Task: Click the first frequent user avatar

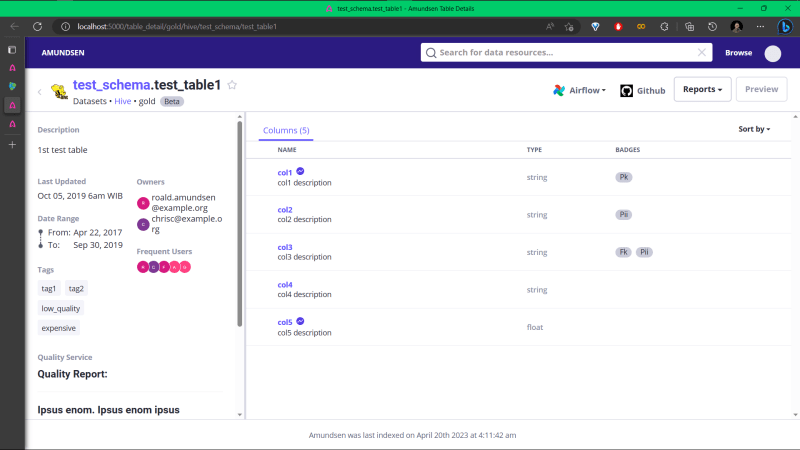Action: point(142,267)
